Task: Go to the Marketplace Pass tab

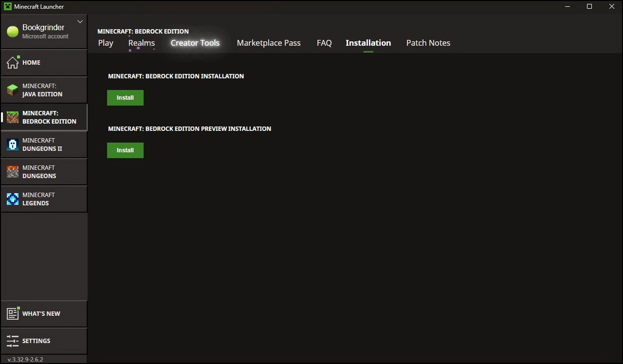Action: point(269,43)
